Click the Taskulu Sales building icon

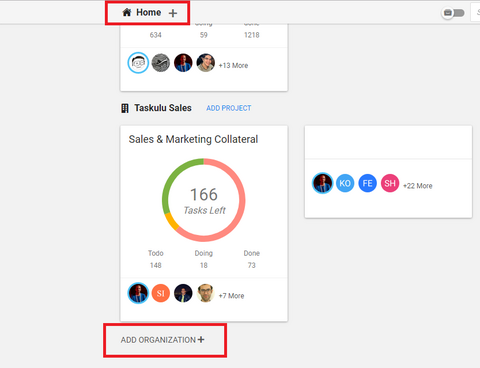(125, 108)
